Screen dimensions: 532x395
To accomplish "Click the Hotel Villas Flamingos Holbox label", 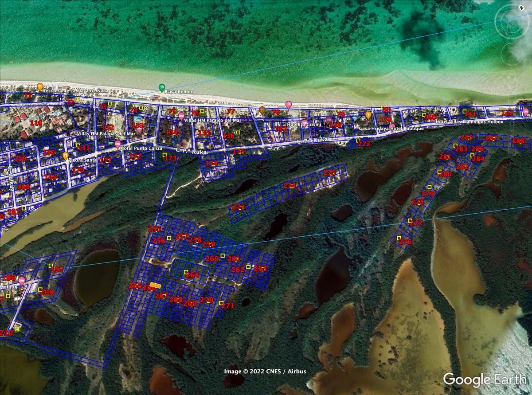I will point(469,122).
